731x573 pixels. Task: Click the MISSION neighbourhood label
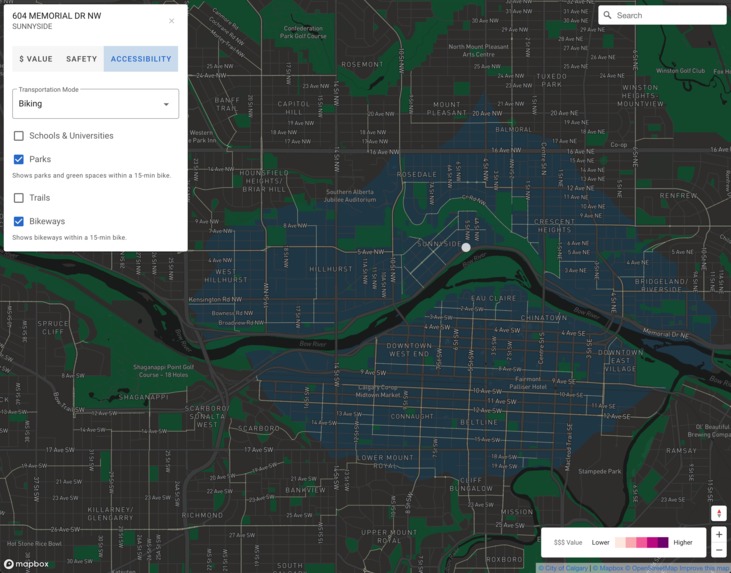click(517, 511)
